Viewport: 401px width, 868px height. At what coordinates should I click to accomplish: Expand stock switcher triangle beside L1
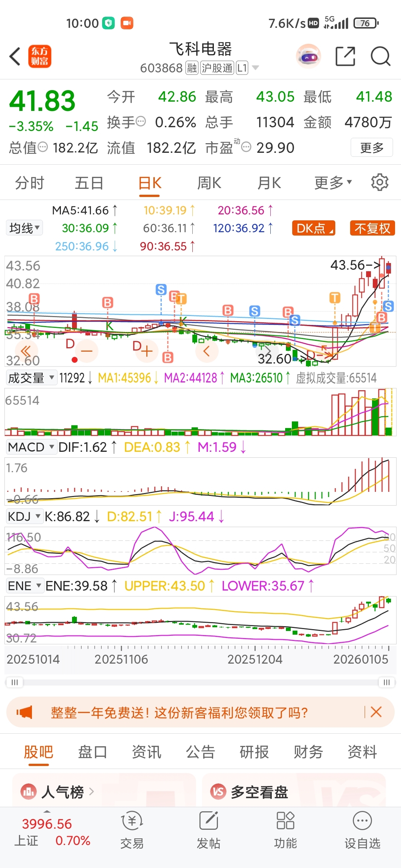tap(255, 68)
